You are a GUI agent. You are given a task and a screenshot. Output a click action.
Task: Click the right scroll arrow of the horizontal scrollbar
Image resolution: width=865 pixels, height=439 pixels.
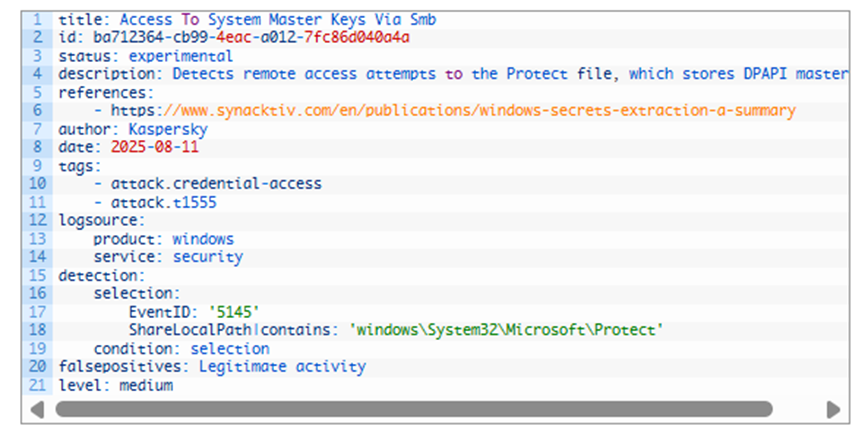833,410
